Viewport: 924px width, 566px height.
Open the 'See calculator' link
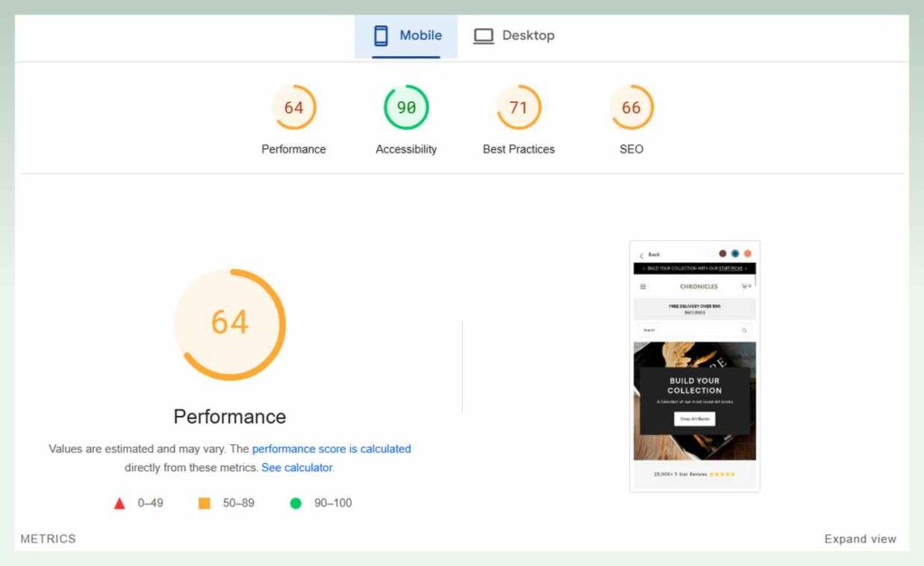(x=297, y=468)
